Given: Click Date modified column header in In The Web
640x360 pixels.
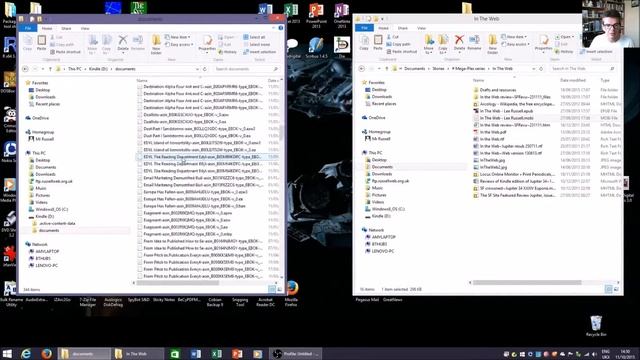Looking at the screenshot, I should (x=573, y=80).
